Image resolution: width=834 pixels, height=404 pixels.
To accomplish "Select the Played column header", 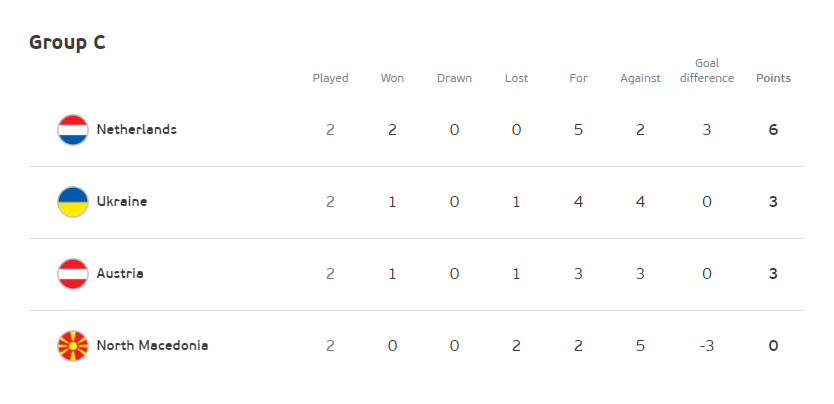I will tap(330, 78).
